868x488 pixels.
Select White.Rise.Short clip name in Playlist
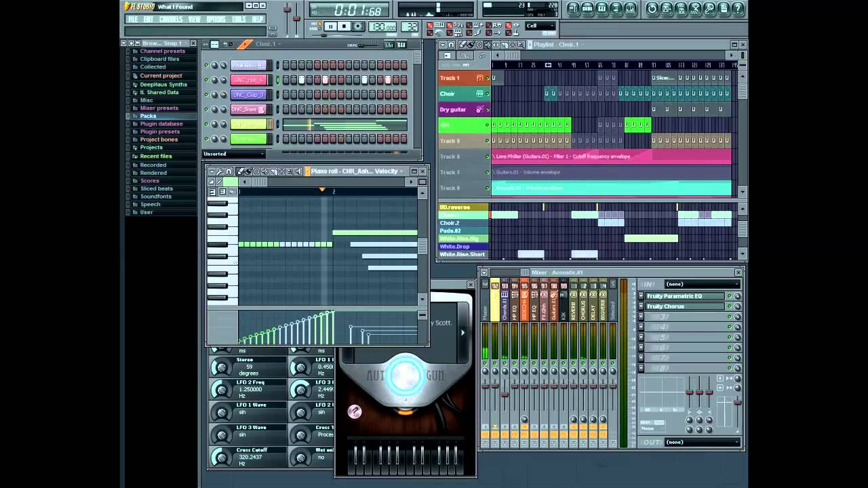pos(462,254)
